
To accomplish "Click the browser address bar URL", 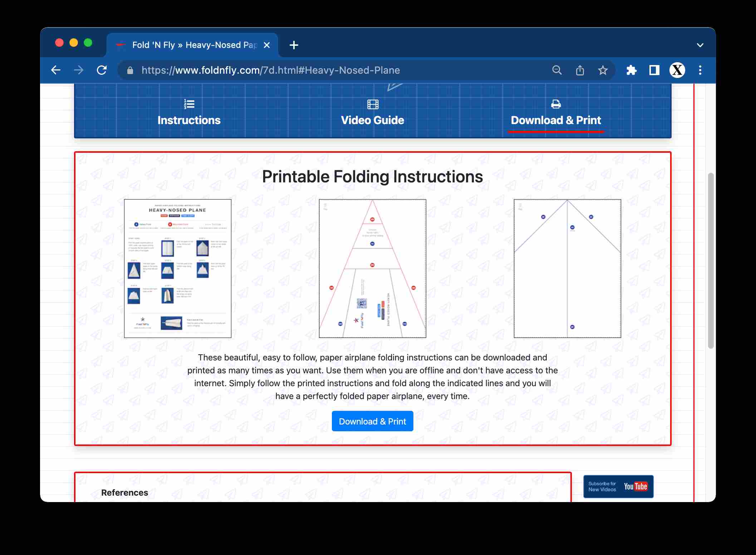I will tap(271, 70).
